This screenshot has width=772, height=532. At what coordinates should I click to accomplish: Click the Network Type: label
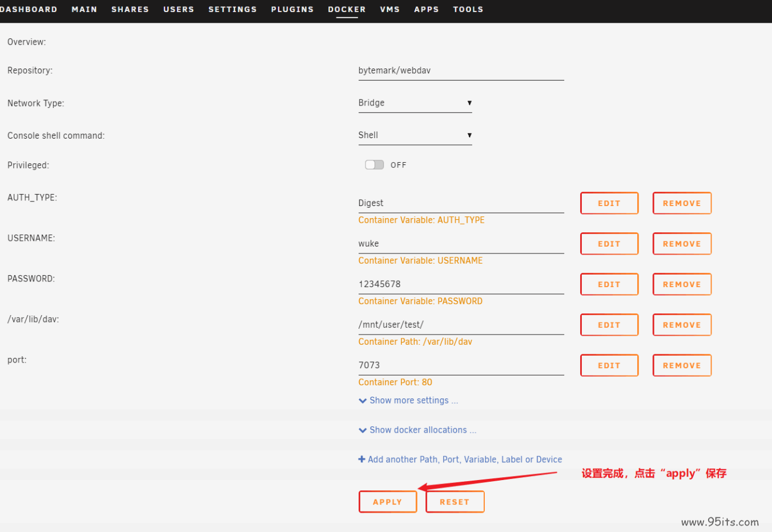point(36,103)
